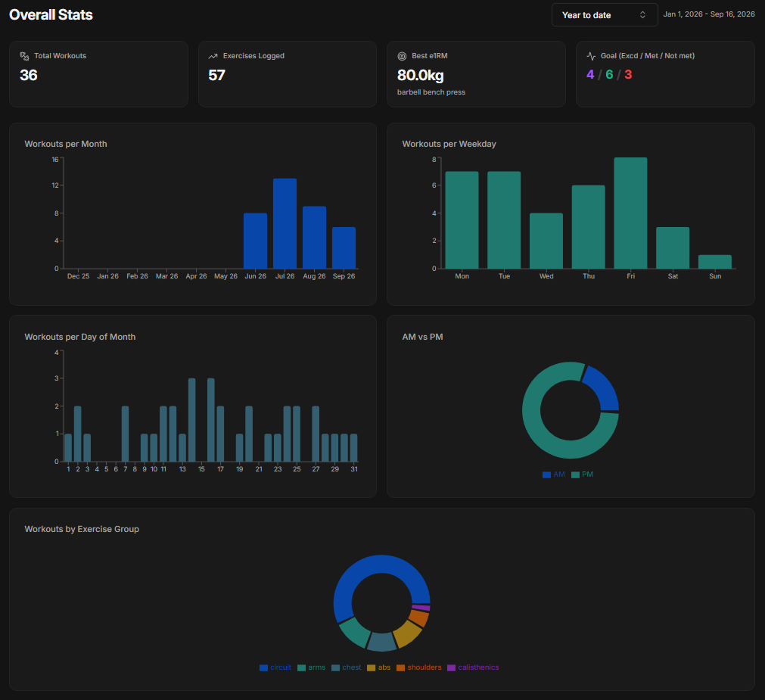Image resolution: width=765 pixels, height=700 pixels.
Task: Click the Wed bar in Workouts per Weekday
Action: 546,241
